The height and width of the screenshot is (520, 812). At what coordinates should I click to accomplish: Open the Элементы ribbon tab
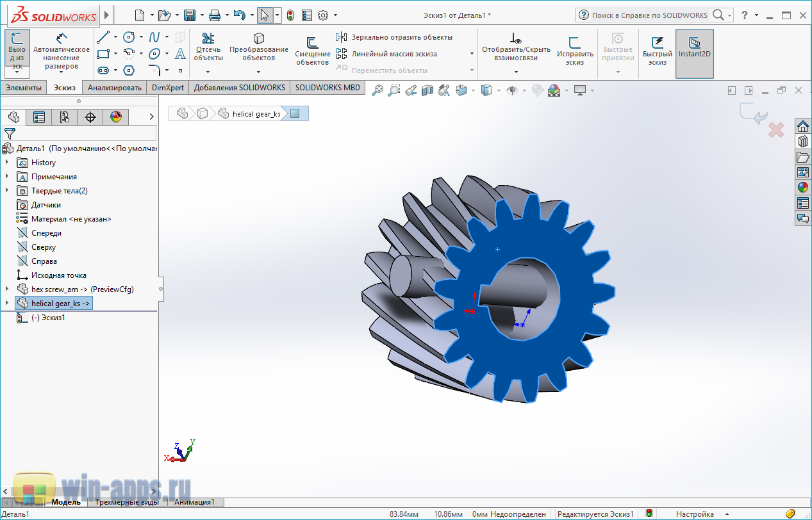click(x=24, y=88)
